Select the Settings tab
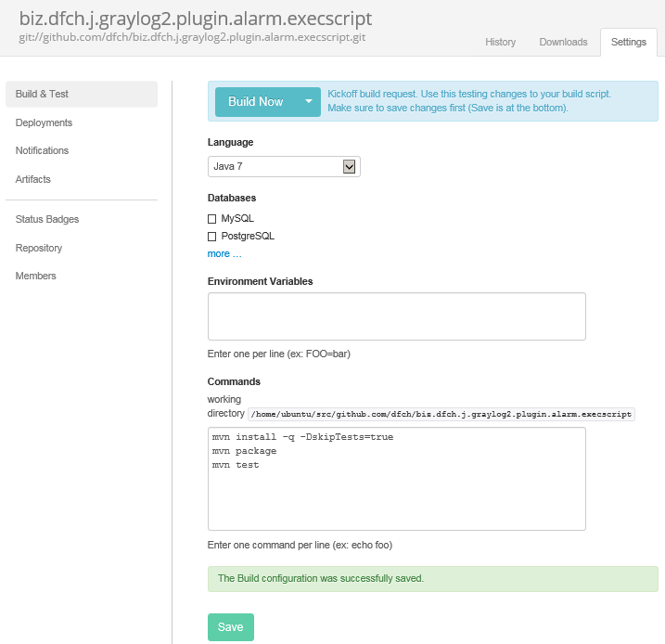665x644 pixels. pos(628,43)
